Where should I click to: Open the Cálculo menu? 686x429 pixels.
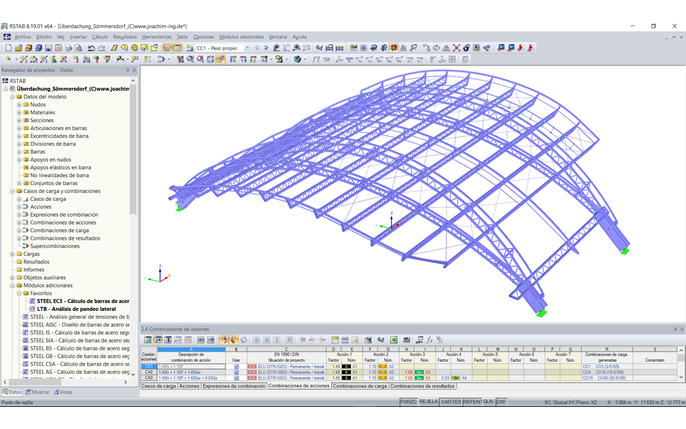pos(100,37)
